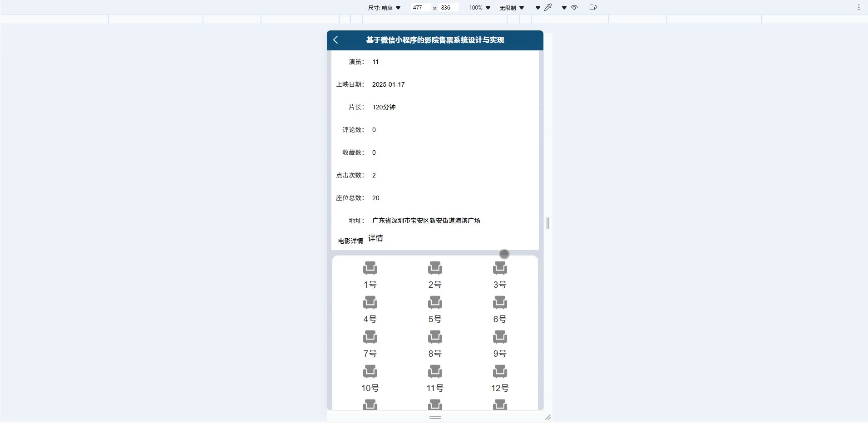Open the 100% zoom dropdown

pyautogui.click(x=480, y=8)
